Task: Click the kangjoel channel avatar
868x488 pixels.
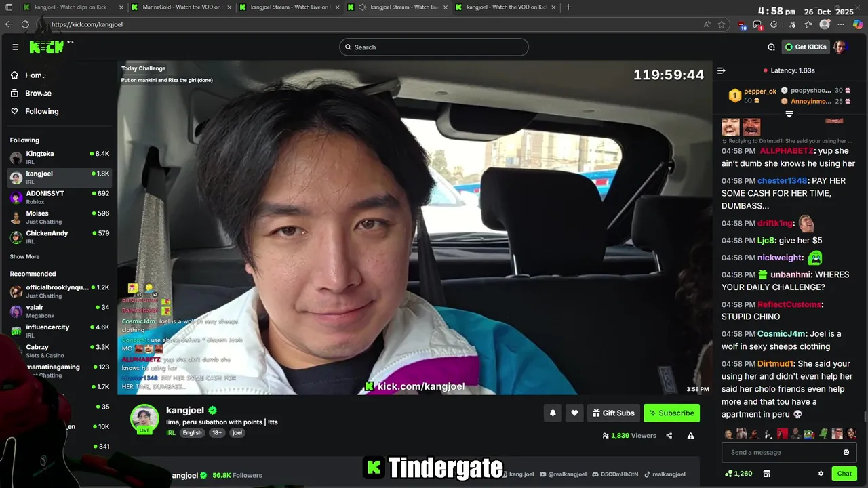Action: 144,419
